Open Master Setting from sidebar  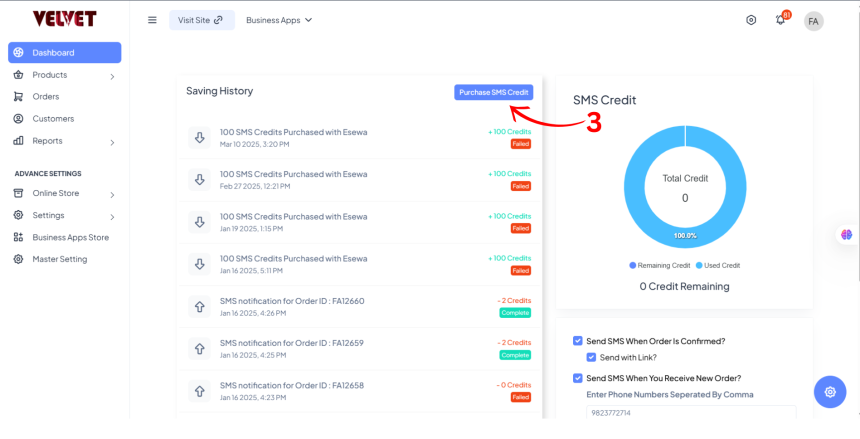[x=59, y=259]
